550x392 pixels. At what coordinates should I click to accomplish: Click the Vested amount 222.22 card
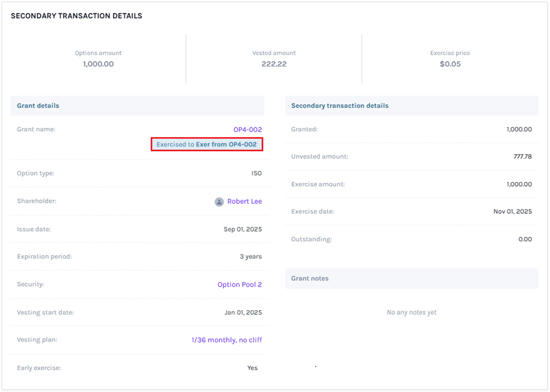[x=274, y=59]
